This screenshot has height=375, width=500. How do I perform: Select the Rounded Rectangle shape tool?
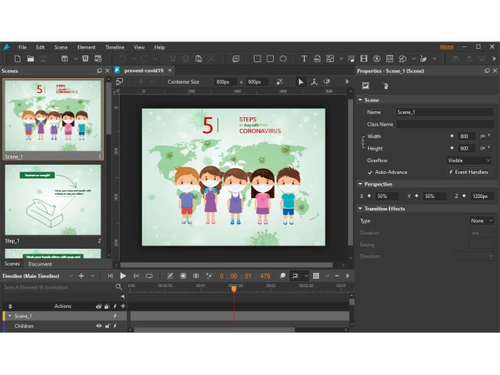[x=270, y=59]
